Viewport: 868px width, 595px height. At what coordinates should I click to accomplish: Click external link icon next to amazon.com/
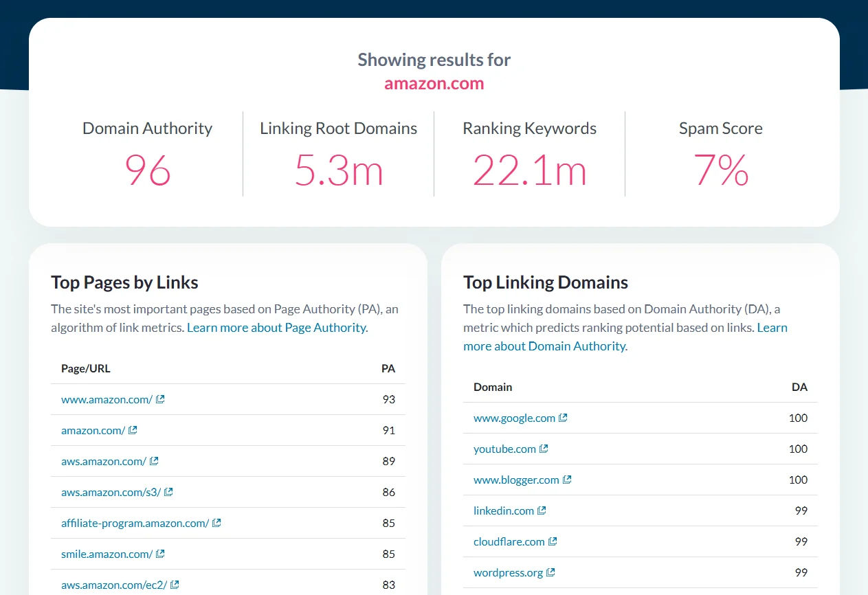point(133,430)
